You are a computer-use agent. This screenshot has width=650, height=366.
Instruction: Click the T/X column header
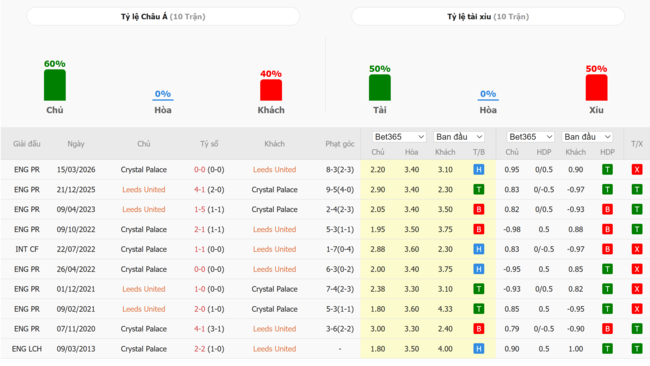point(637,144)
